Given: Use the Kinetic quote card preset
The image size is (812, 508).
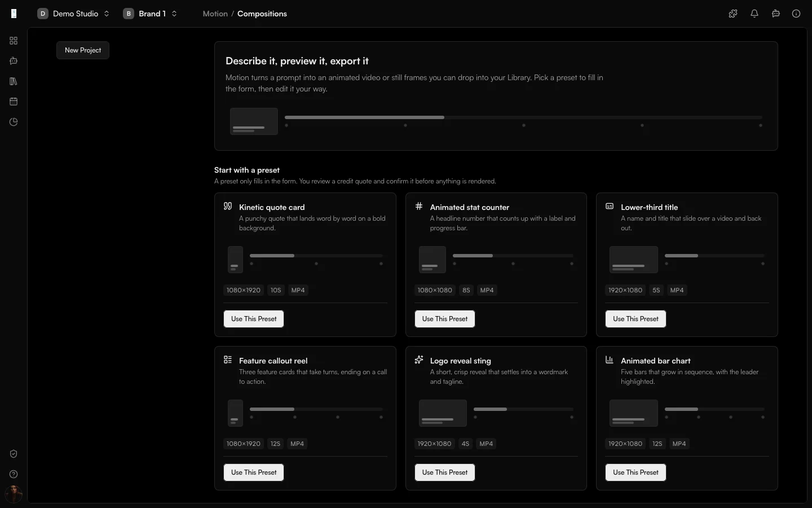Looking at the screenshot, I should pos(254,319).
